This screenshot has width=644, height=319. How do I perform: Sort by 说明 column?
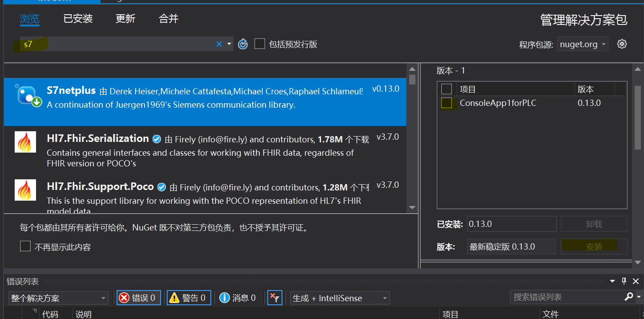point(83,314)
